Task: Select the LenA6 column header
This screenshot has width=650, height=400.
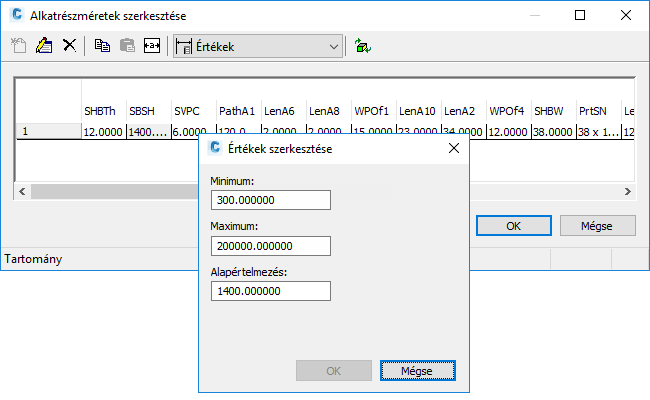Action: 279,111
